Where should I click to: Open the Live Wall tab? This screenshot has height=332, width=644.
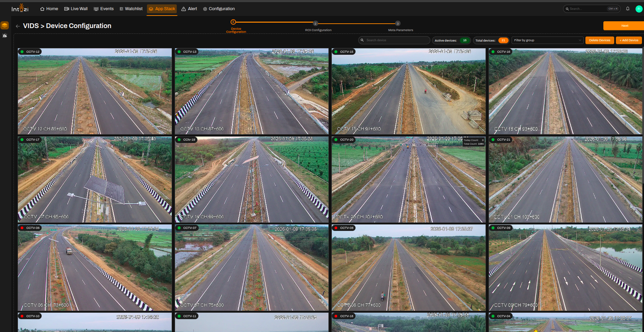point(76,9)
